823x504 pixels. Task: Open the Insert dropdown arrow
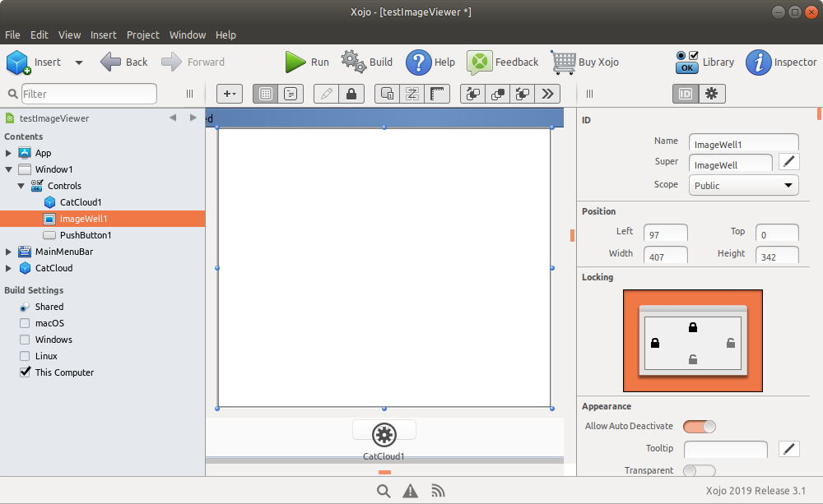[79, 62]
